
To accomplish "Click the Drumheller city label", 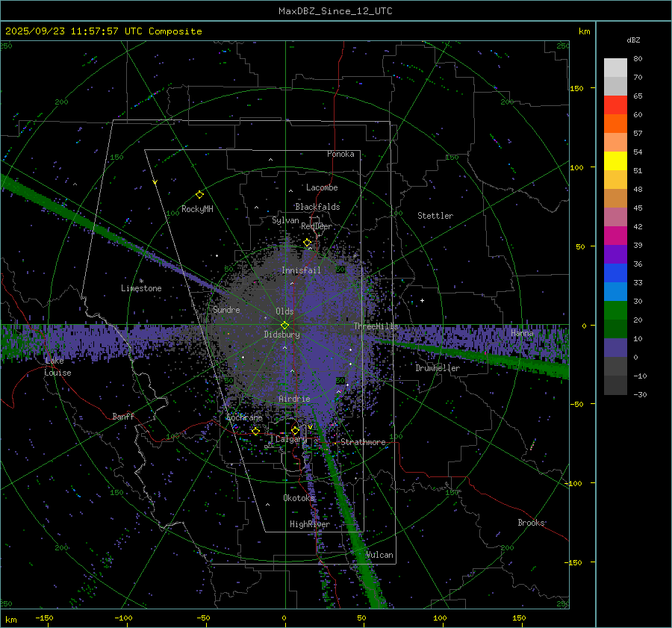I will click(x=438, y=368).
